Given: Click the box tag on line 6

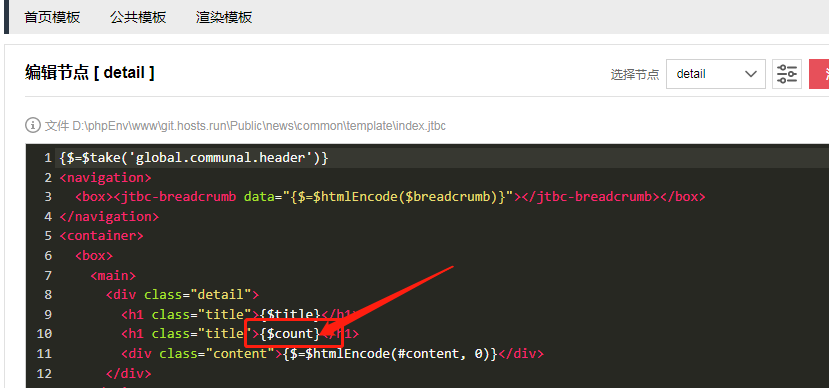Looking at the screenshot, I should 94,256.
